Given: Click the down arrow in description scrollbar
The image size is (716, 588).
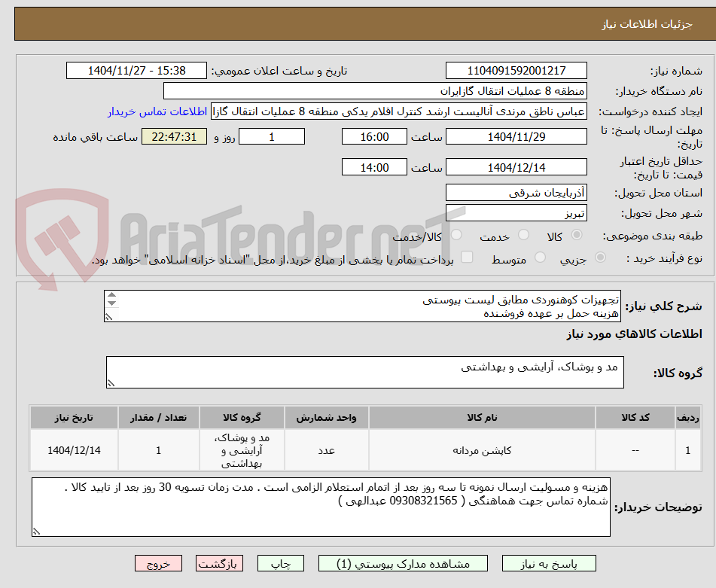Looking at the screenshot, I should pos(112,303).
